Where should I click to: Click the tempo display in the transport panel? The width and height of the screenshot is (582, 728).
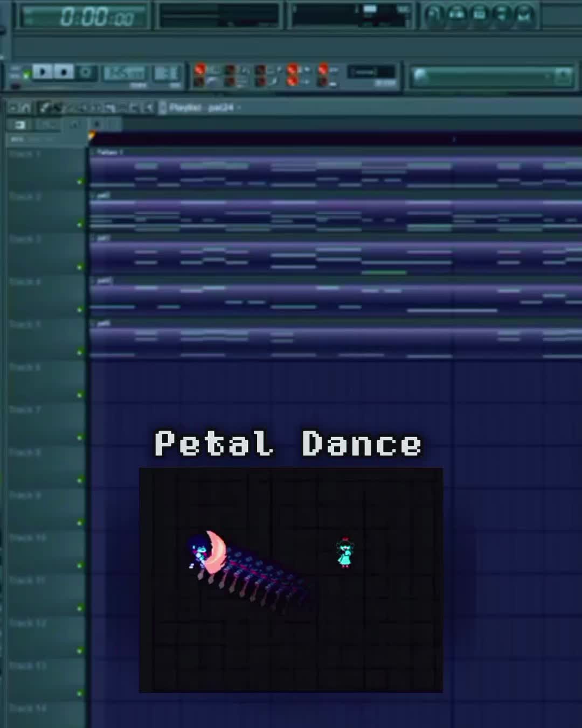(124, 73)
